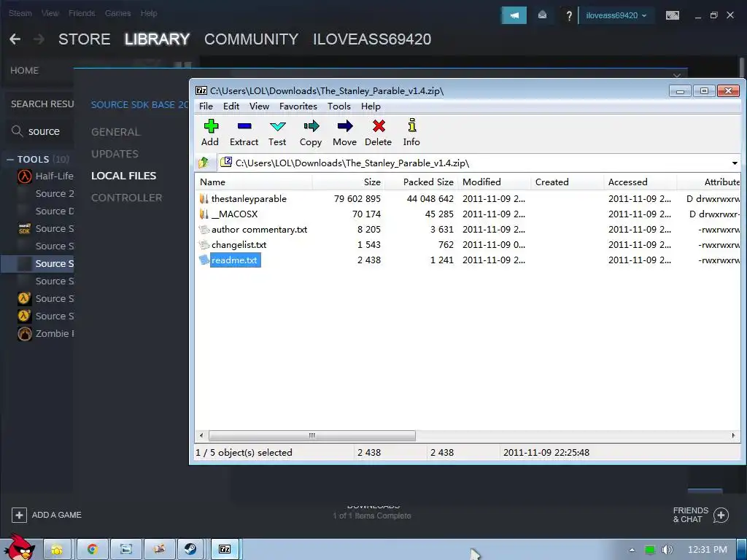747x560 pixels.
Task: Open the GENERAL properties tab
Action: (x=116, y=132)
